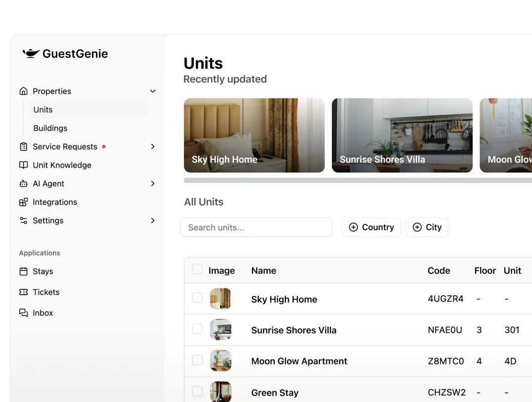Open the Inbox chat icon

click(23, 313)
